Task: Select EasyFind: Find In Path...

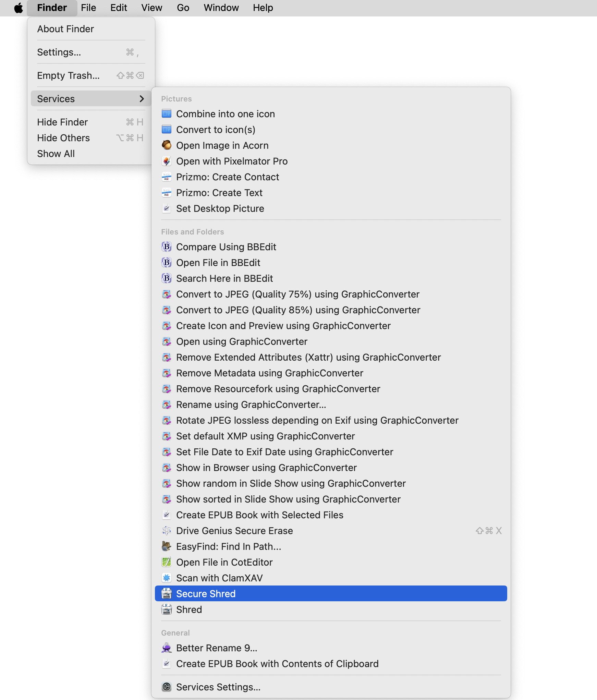Action: pos(331,546)
